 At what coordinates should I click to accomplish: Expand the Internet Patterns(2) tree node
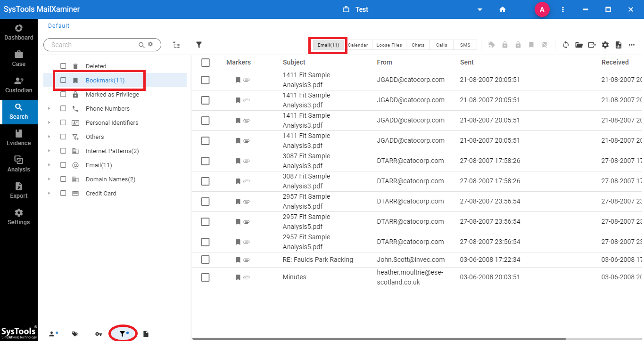click(x=49, y=151)
